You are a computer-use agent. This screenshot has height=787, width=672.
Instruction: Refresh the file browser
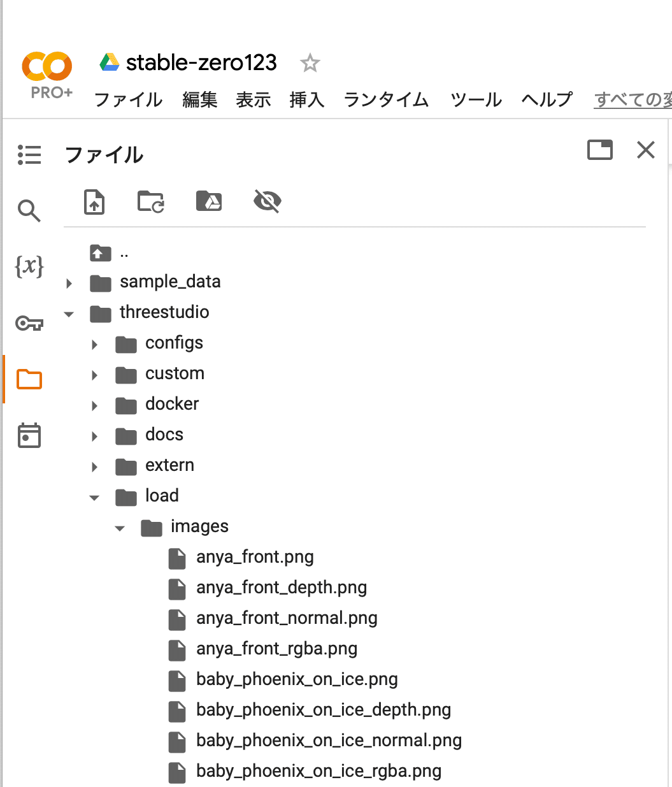click(x=150, y=202)
